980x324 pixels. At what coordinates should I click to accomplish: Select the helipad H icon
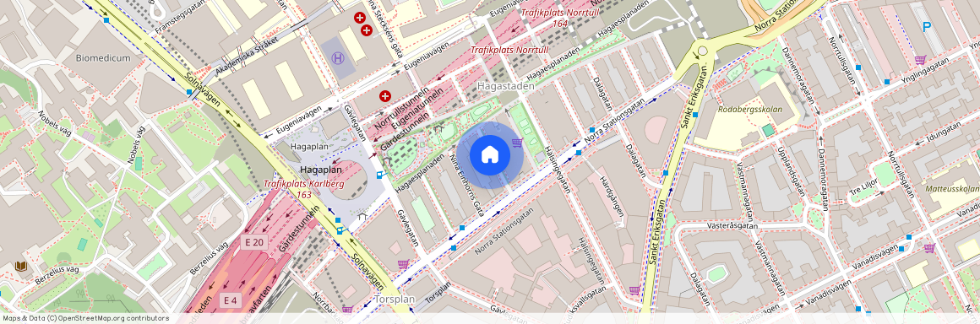click(x=339, y=58)
